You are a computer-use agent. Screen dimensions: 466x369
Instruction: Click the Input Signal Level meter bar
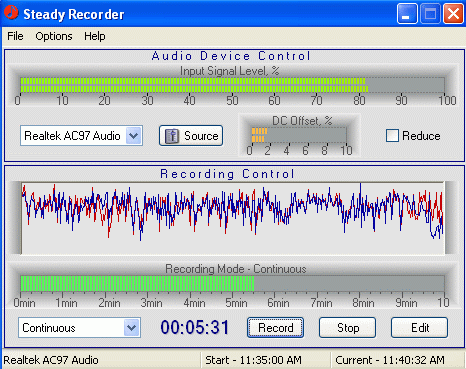tap(232, 85)
